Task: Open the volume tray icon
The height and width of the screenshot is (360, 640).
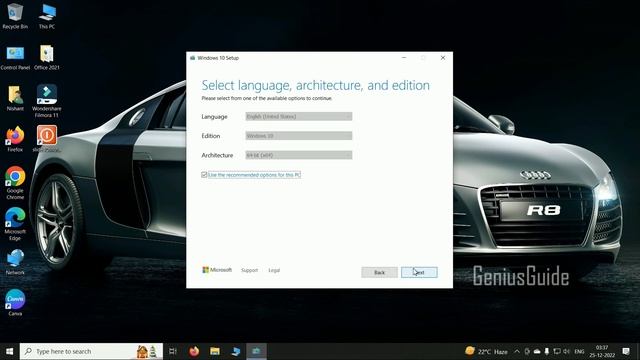Action: [x=567, y=351]
